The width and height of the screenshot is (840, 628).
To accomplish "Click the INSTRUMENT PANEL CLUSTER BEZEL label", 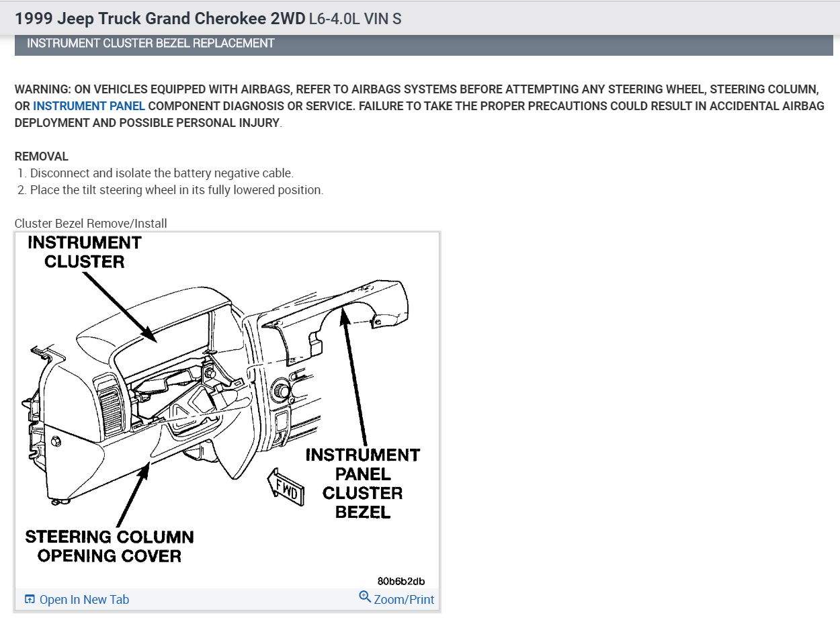I will 363,483.
